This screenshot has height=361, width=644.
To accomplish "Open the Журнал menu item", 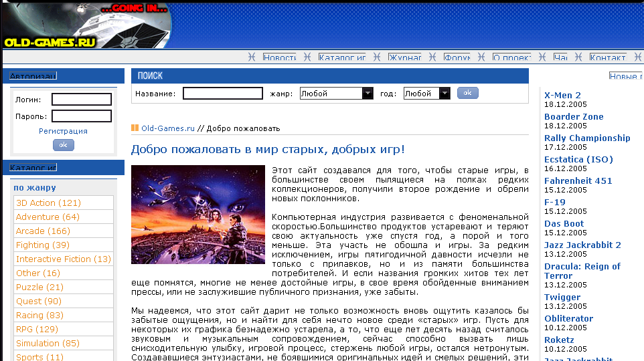I will pyautogui.click(x=405, y=57).
